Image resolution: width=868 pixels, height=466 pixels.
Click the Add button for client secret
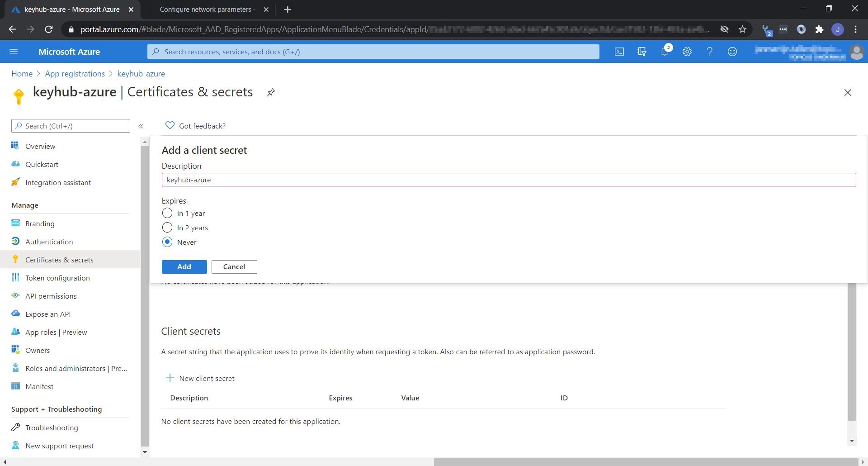coord(184,267)
